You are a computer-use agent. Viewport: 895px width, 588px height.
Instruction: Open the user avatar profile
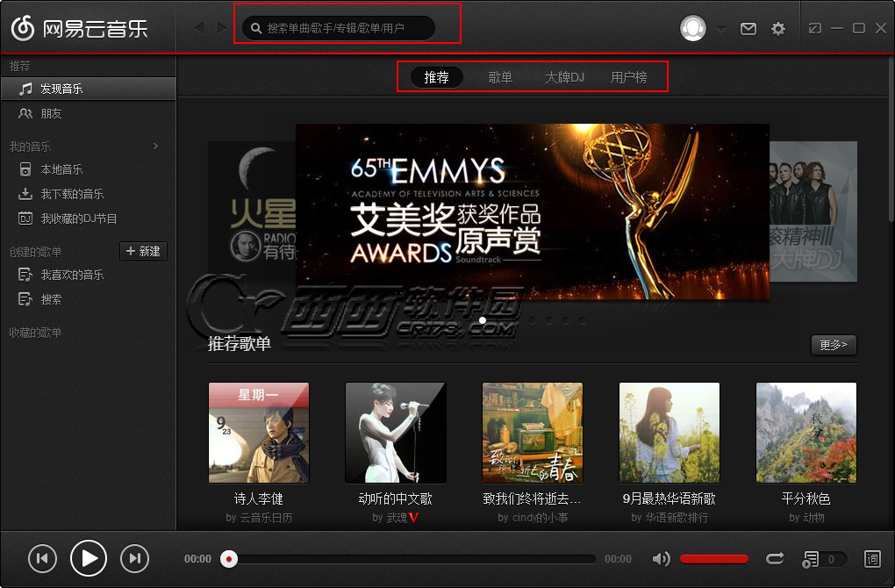click(693, 28)
